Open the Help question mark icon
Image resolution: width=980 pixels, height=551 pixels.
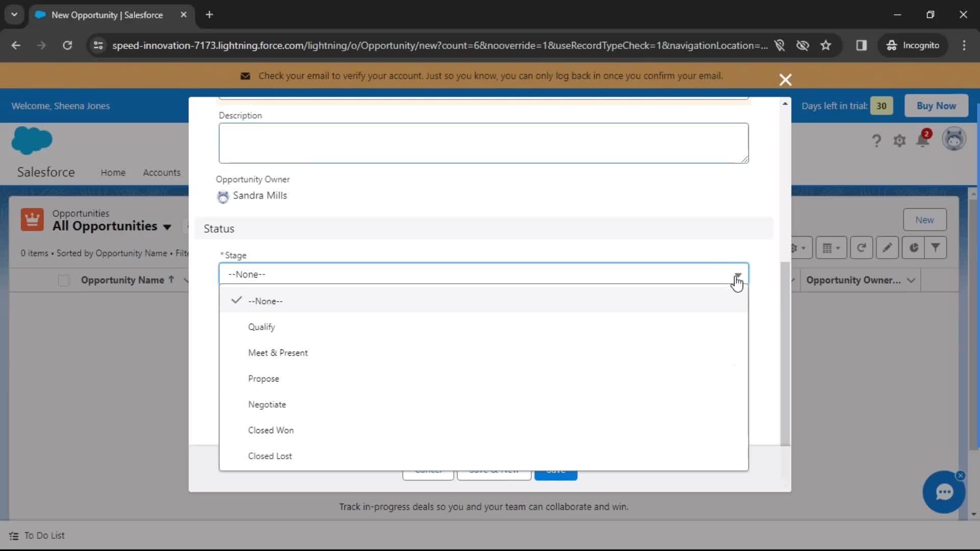[x=876, y=140]
